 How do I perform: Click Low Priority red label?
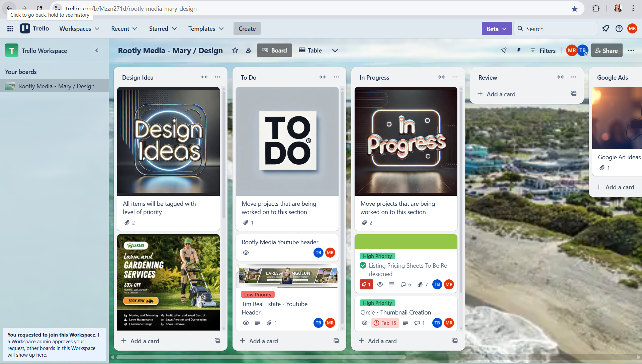pyautogui.click(x=258, y=294)
